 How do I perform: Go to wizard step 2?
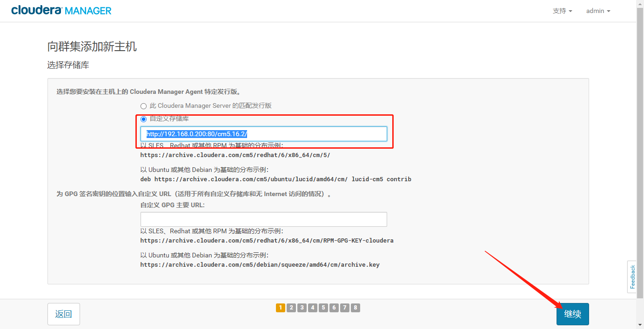coord(291,308)
